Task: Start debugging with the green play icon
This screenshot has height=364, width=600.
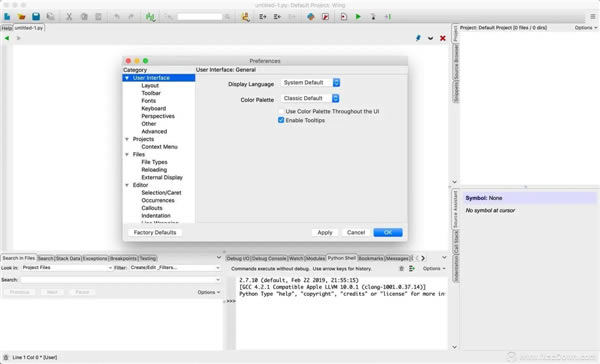Action: [358, 16]
